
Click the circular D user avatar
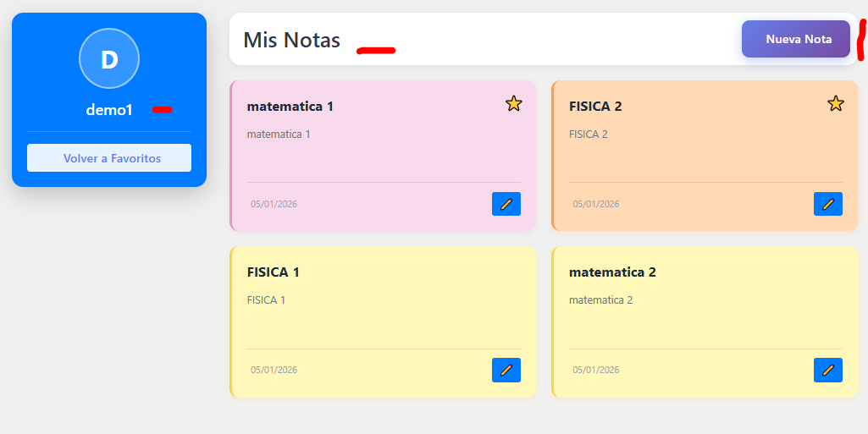(109, 58)
